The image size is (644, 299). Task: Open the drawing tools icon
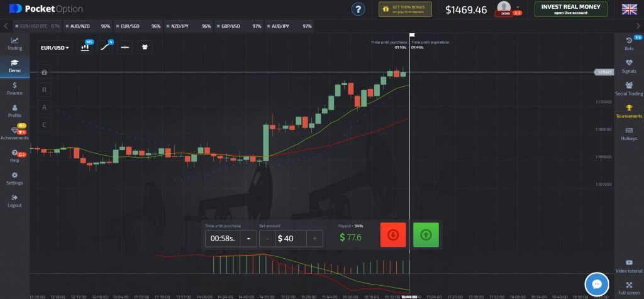(x=125, y=48)
